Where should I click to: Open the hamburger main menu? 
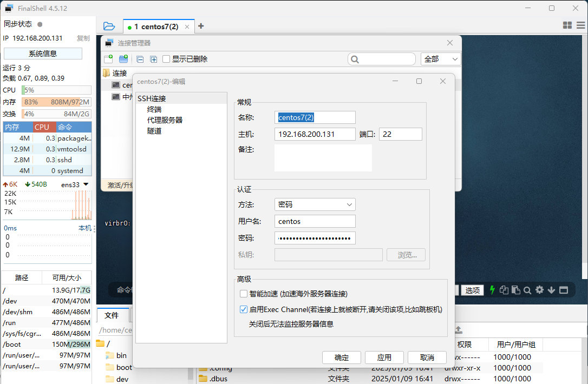tap(581, 25)
